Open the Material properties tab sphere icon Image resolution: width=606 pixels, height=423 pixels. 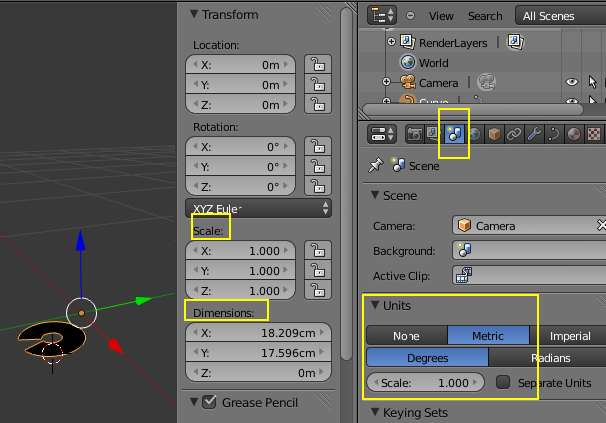[574, 134]
